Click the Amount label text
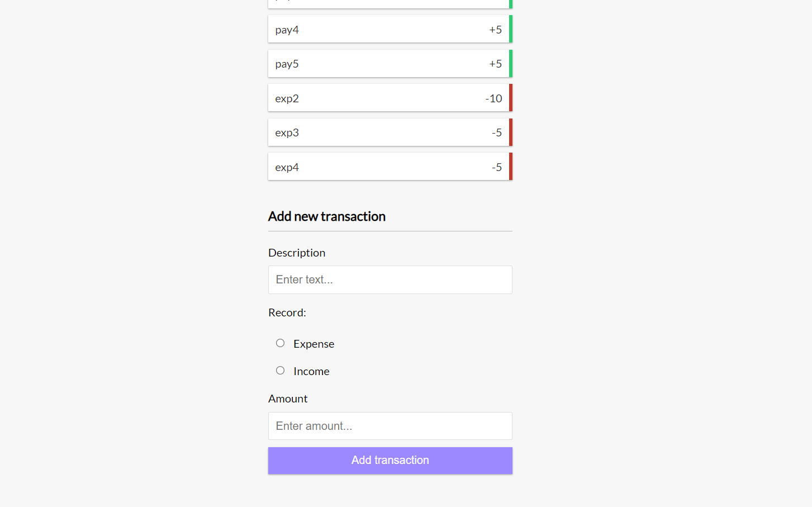Image resolution: width=812 pixels, height=507 pixels. [x=288, y=398]
